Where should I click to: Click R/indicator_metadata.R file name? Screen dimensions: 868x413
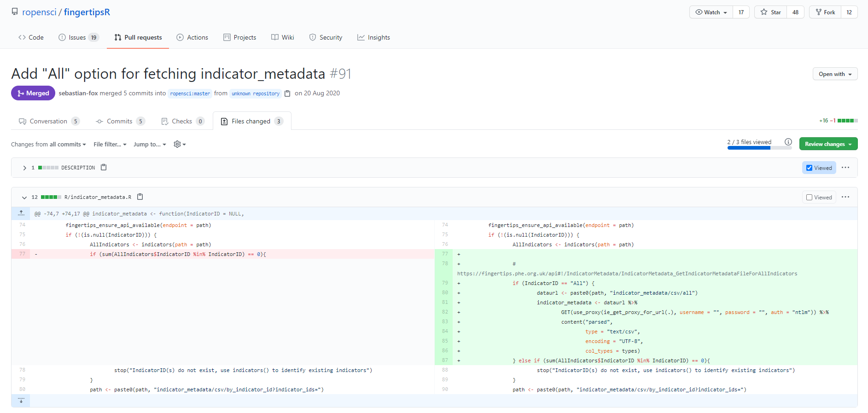[98, 197]
